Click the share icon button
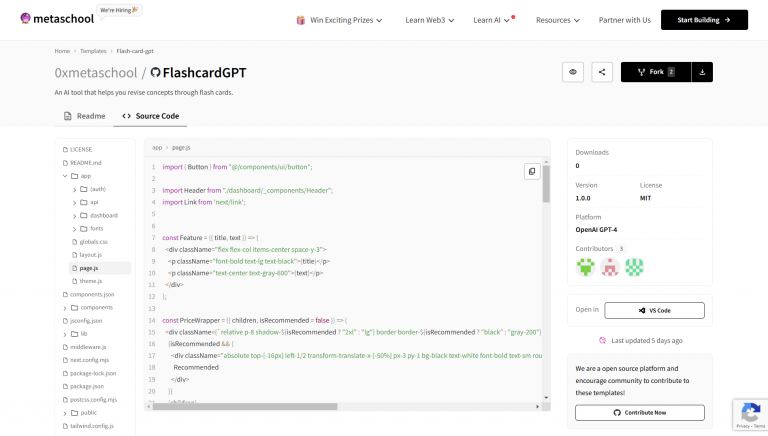Image resolution: width=768 pixels, height=436 pixels. [602, 72]
